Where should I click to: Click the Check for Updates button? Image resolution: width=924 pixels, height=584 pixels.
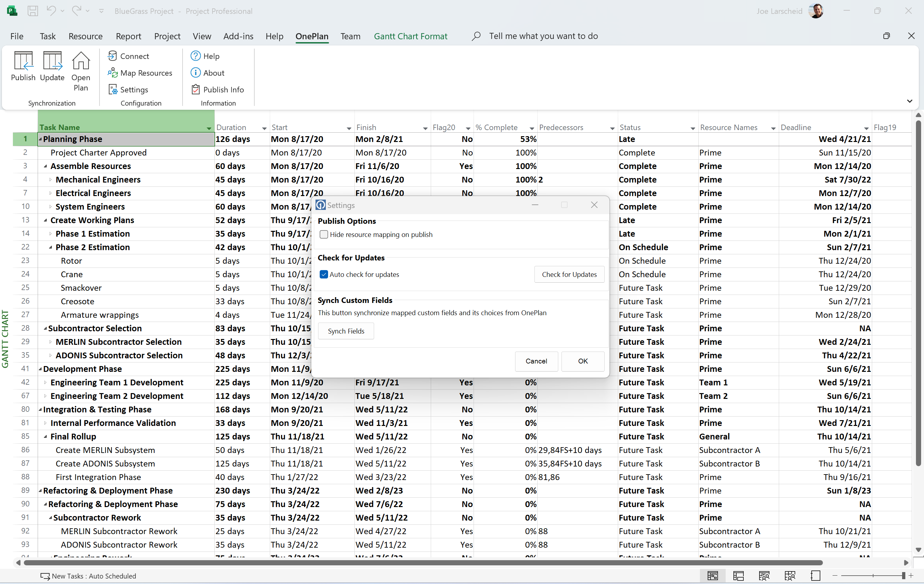[x=569, y=274]
